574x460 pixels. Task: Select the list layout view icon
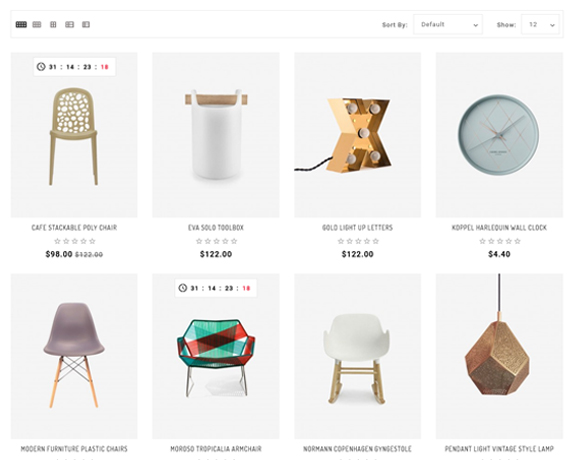click(70, 25)
